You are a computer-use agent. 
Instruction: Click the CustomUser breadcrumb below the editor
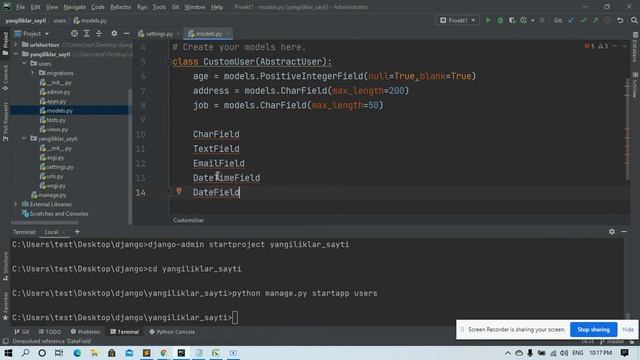[188, 220]
